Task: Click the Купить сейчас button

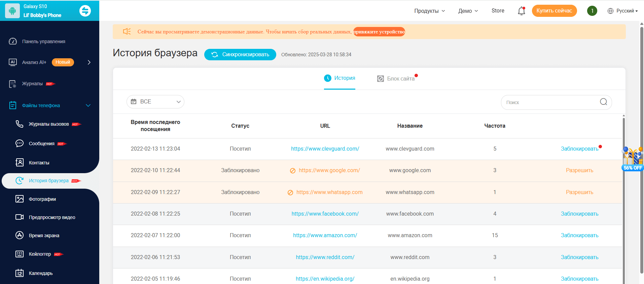Action: coord(554,11)
